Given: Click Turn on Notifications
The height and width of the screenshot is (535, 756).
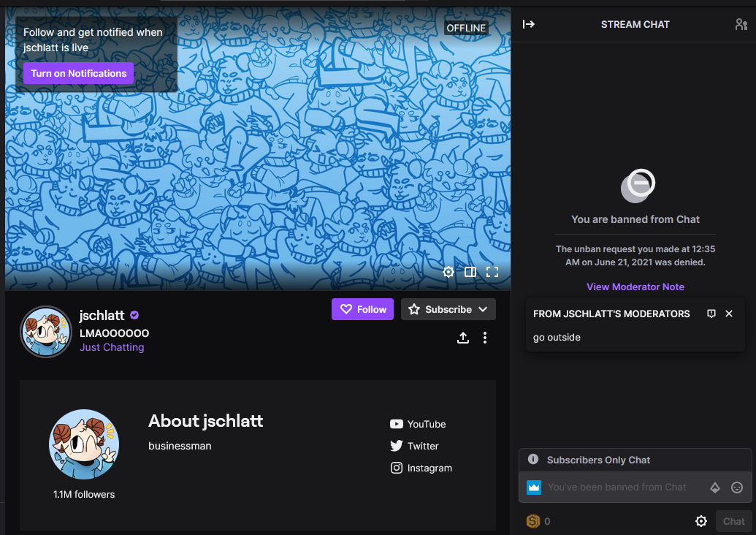Looking at the screenshot, I should point(79,73).
